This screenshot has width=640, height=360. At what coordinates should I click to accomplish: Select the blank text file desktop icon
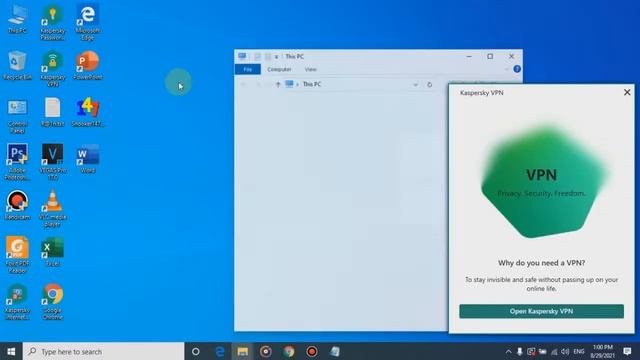[53, 112]
